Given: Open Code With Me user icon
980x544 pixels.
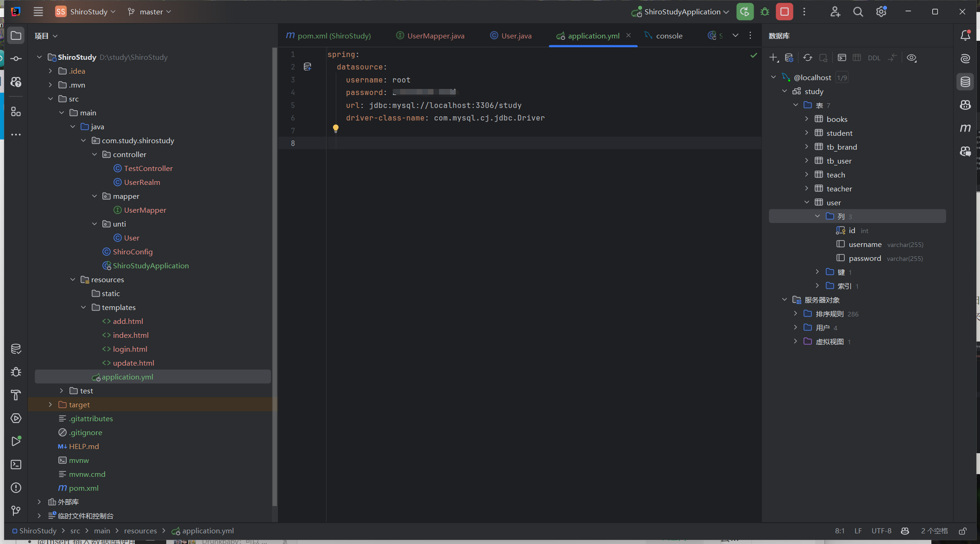Looking at the screenshot, I should point(835,12).
